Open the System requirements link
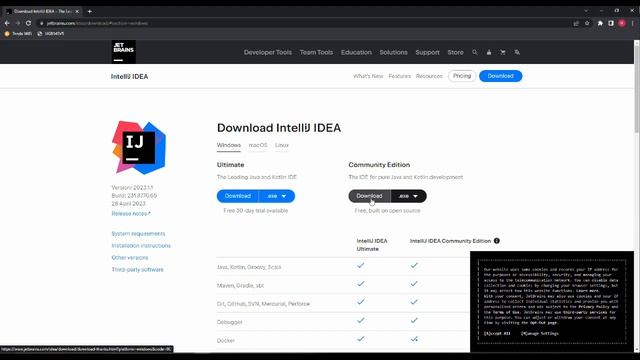Viewport: 640px width, 360px height. [138, 233]
